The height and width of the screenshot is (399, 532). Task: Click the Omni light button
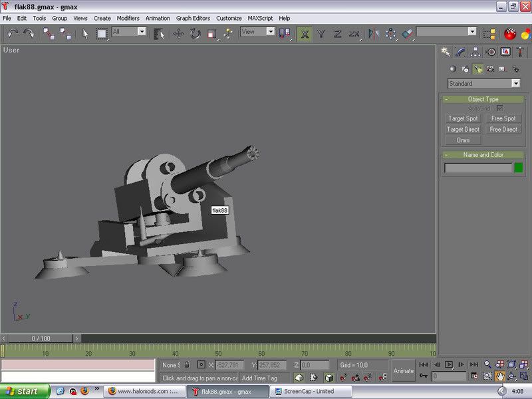click(463, 140)
